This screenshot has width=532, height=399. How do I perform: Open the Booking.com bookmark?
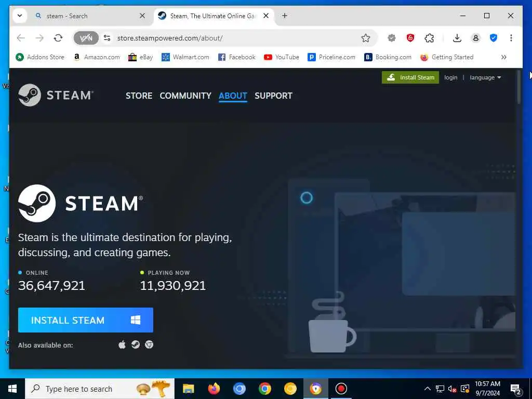(x=388, y=57)
